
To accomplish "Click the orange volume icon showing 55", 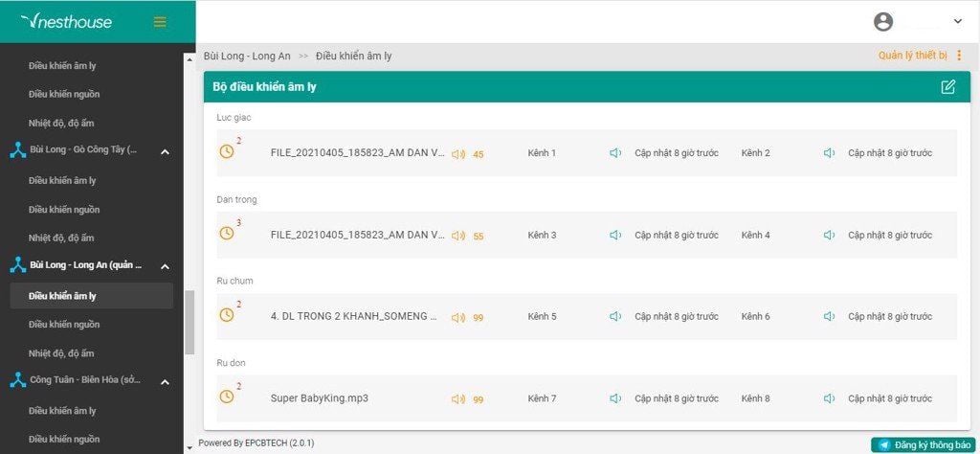I will tap(458, 236).
